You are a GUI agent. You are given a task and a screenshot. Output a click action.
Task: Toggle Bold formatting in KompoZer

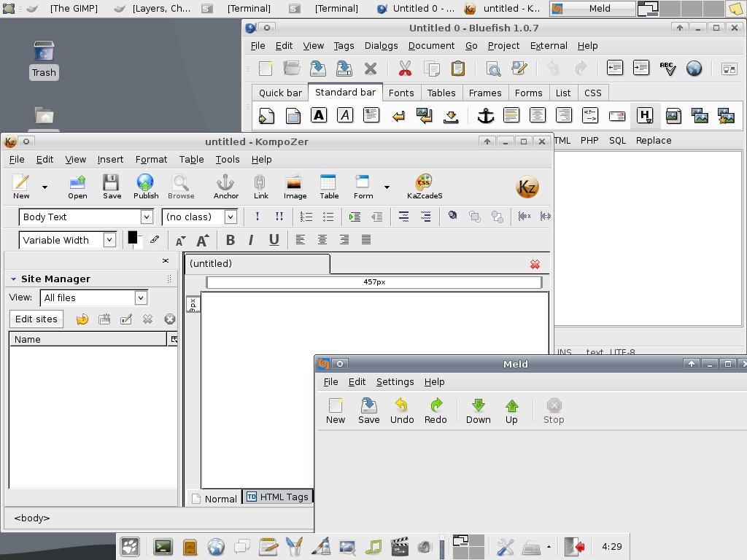tap(230, 240)
